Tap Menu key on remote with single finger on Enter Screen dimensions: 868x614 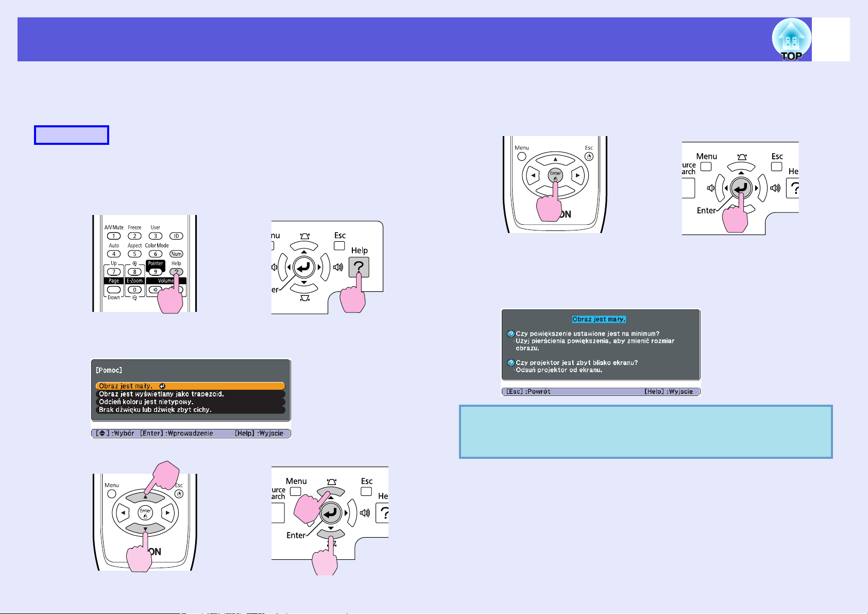click(x=522, y=157)
